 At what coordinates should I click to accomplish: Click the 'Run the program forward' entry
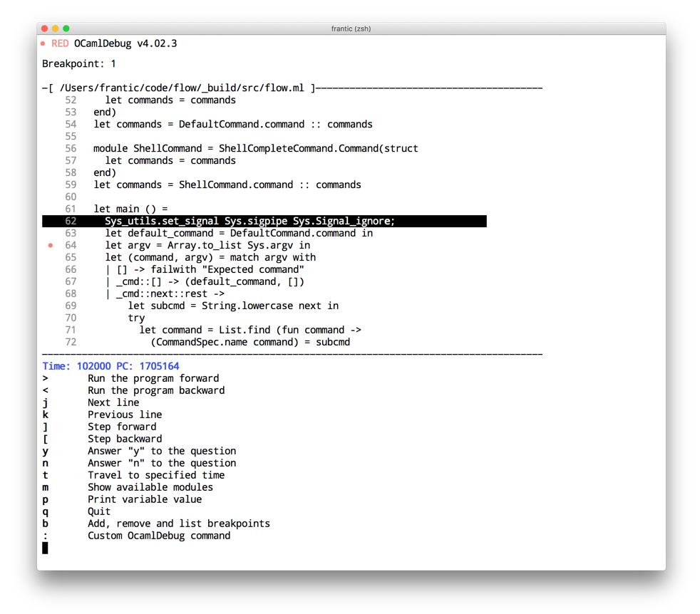(153, 378)
